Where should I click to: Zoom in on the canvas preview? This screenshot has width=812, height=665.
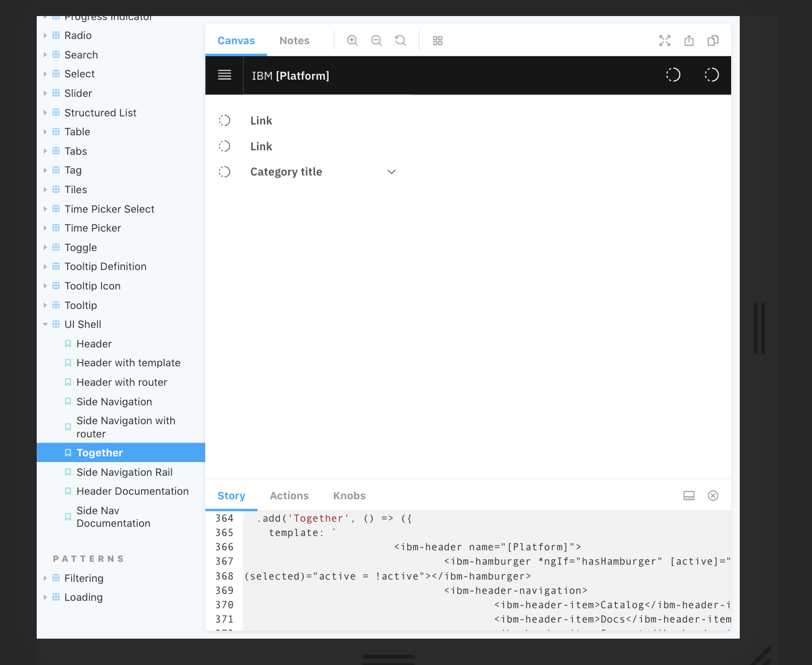[352, 40]
